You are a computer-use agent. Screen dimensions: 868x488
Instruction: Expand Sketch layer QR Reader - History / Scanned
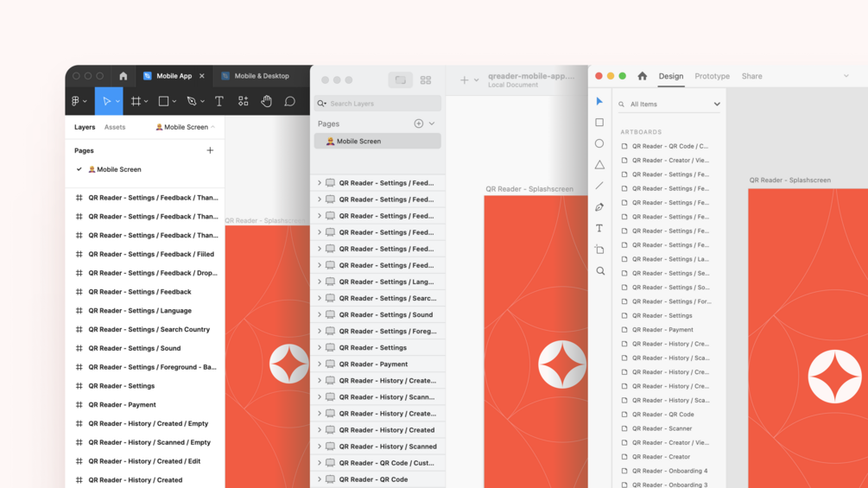pyautogui.click(x=320, y=447)
